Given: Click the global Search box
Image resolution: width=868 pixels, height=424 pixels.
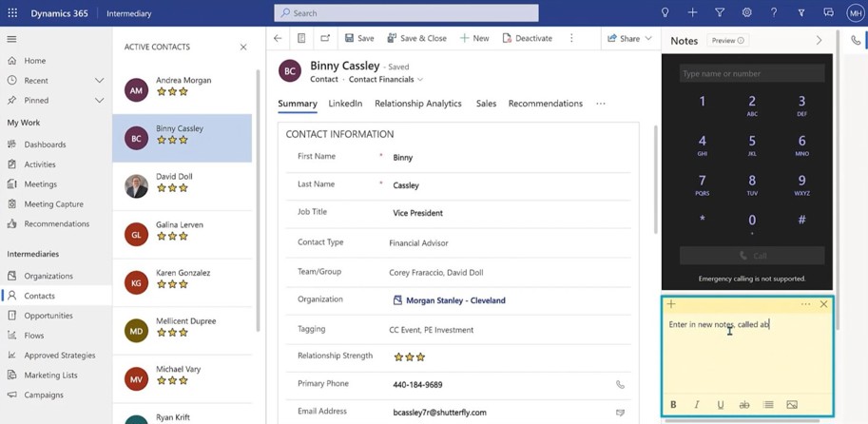Looking at the screenshot, I should [x=406, y=12].
